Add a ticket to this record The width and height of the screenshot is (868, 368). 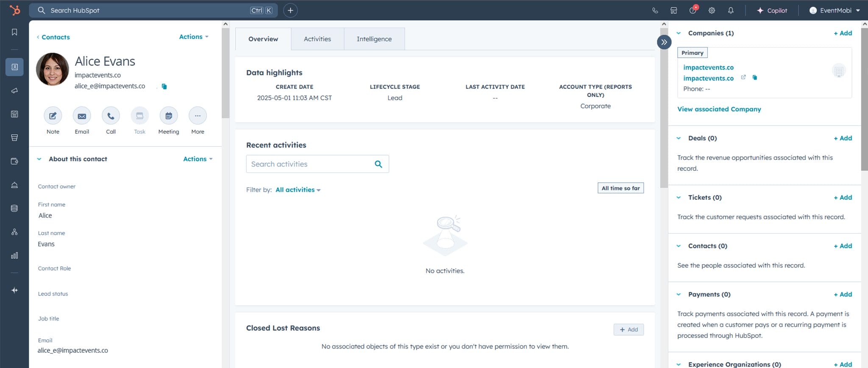pos(843,198)
